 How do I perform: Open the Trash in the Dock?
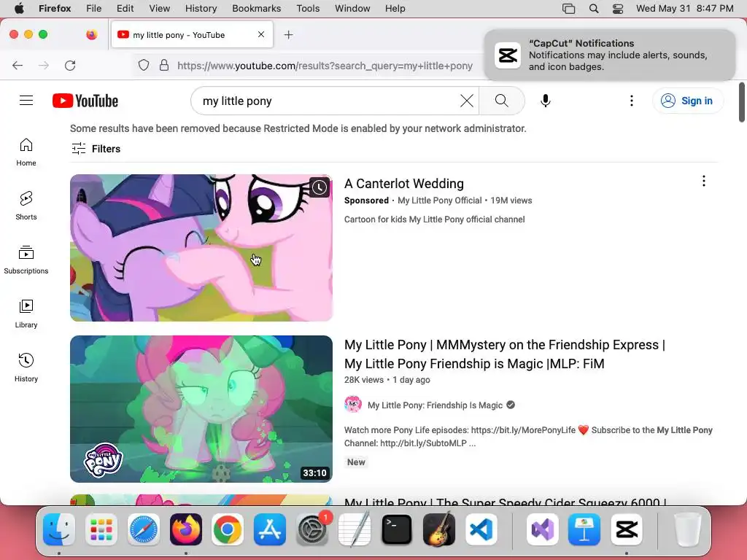pos(688,529)
